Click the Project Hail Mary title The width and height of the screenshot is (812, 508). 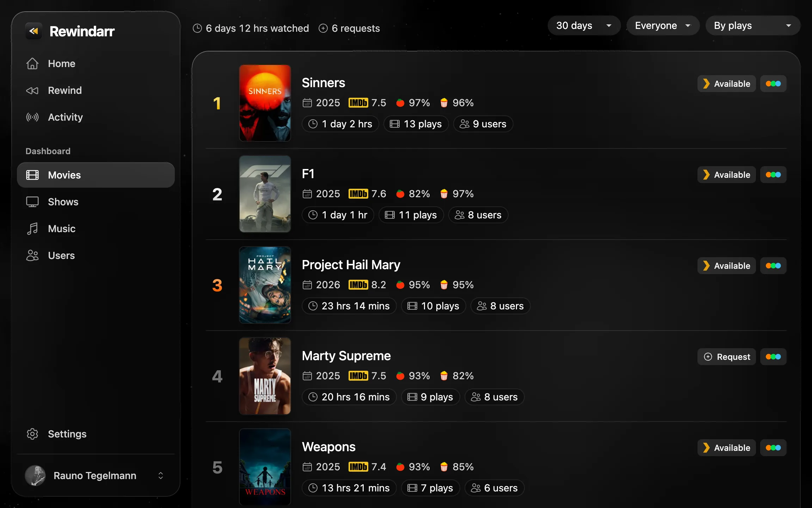click(x=351, y=265)
